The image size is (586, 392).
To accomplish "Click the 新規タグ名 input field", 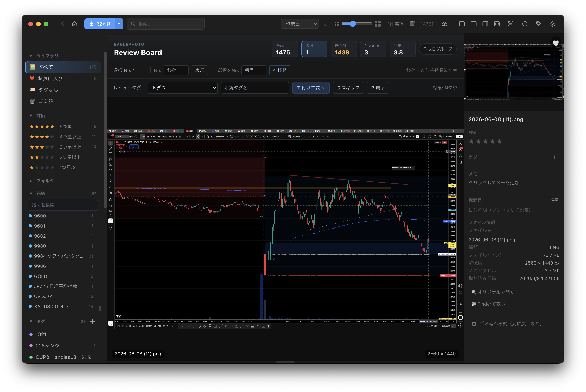I will pyautogui.click(x=255, y=88).
